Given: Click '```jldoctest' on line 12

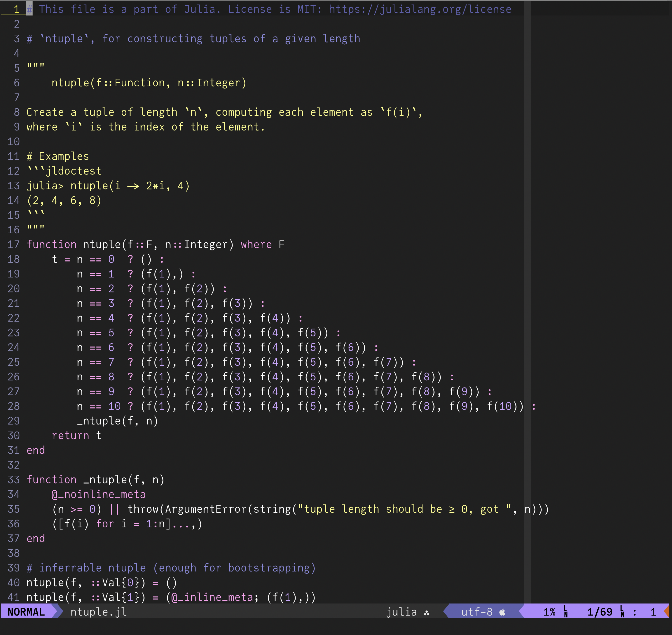Looking at the screenshot, I should 64,171.
